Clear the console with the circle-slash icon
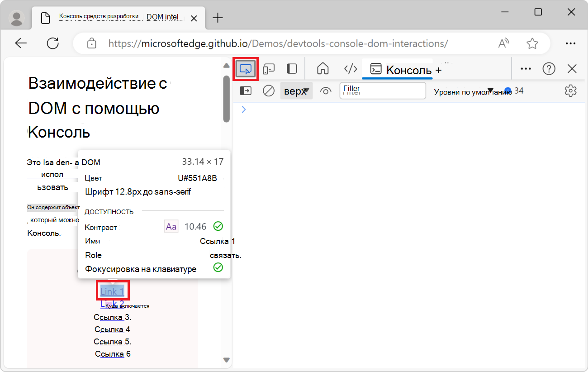 tap(268, 91)
